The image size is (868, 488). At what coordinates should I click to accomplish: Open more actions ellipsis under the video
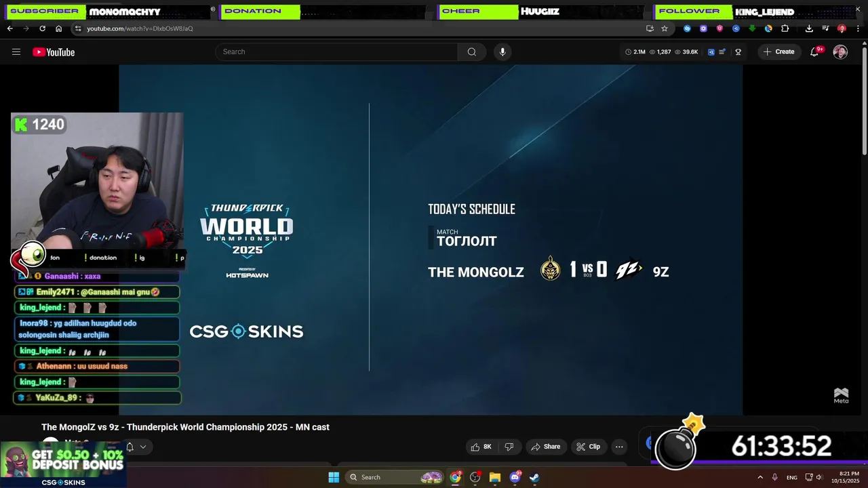619,447
